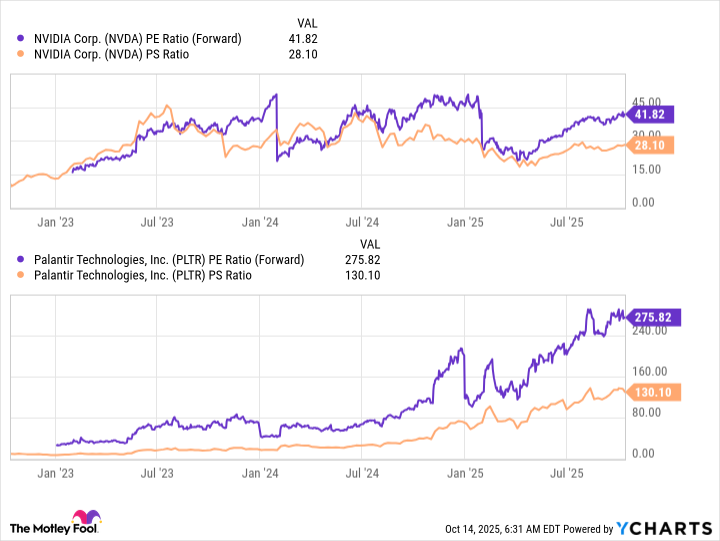Click the VAL header above NVIDIA values
The image size is (720, 541).
[x=310, y=23]
